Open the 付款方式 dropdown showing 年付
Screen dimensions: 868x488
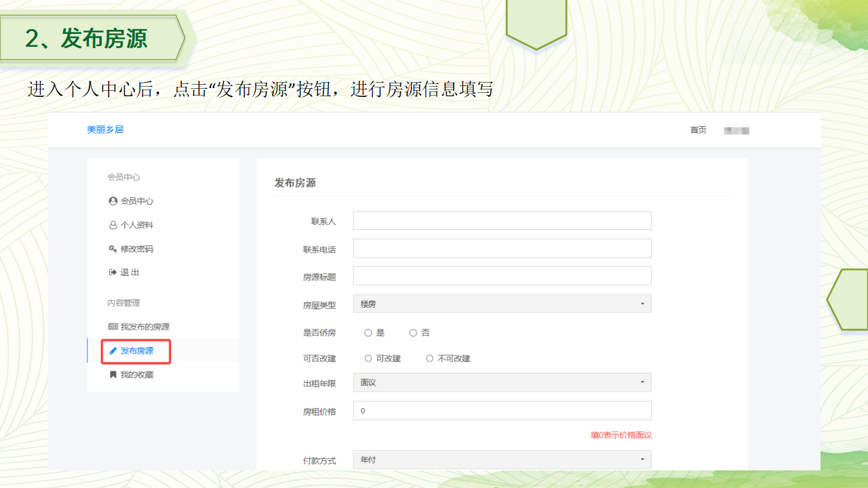tap(502, 460)
